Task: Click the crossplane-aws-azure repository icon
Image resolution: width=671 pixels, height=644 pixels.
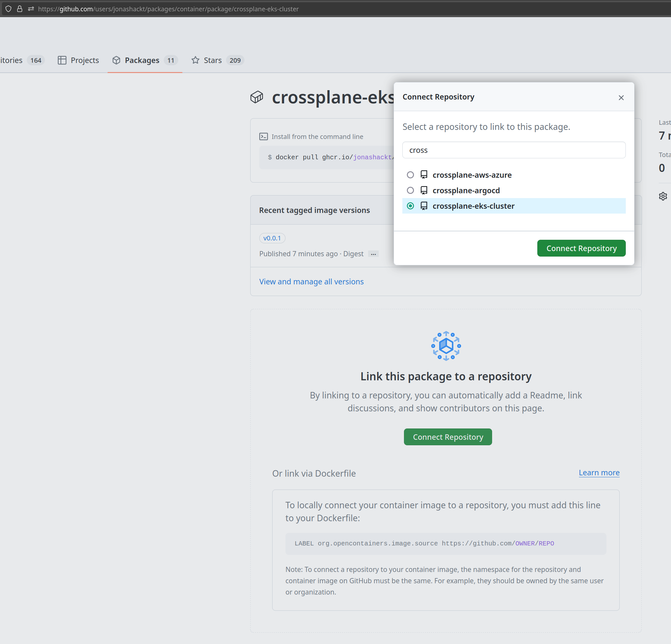Action: (423, 174)
